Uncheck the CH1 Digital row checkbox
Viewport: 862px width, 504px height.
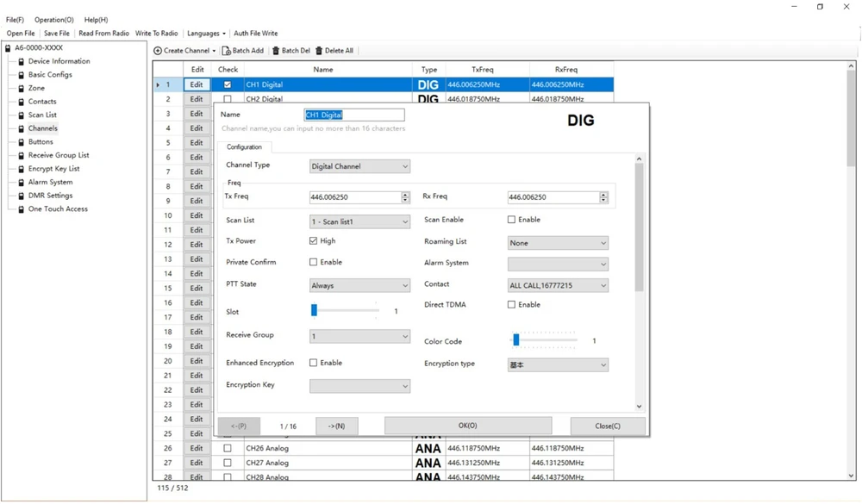click(228, 84)
